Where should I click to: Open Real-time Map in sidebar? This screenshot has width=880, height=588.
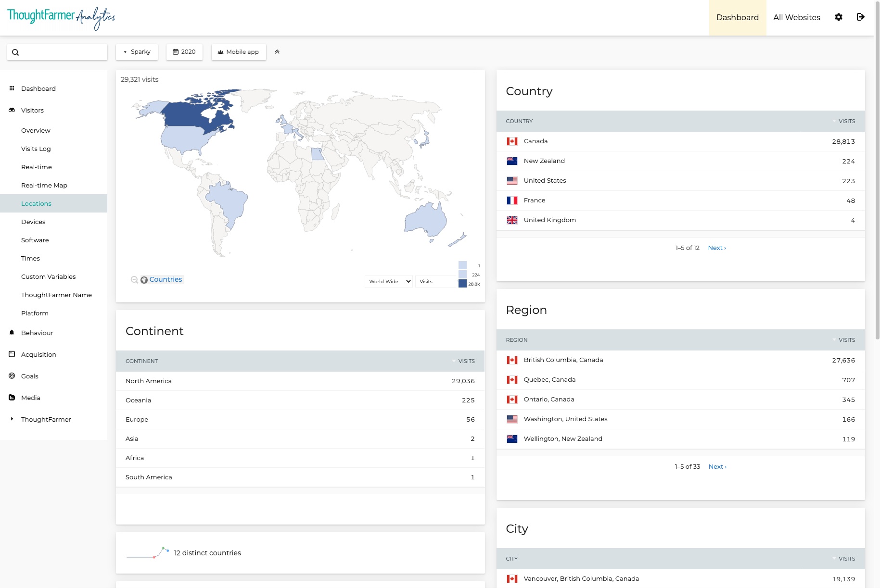pyautogui.click(x=44, y=185)
